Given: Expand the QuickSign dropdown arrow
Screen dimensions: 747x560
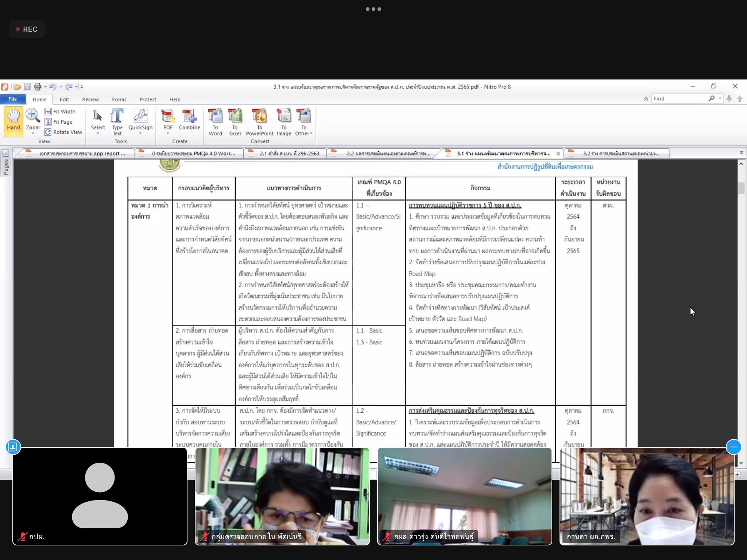Looking at the screenshot, I should tap(140, 133).
